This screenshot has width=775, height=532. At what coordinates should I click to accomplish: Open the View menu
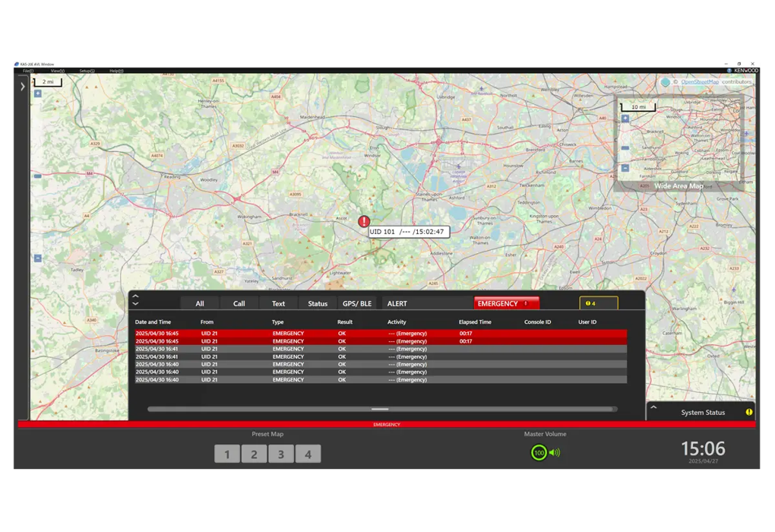click(x=57, y=71)
